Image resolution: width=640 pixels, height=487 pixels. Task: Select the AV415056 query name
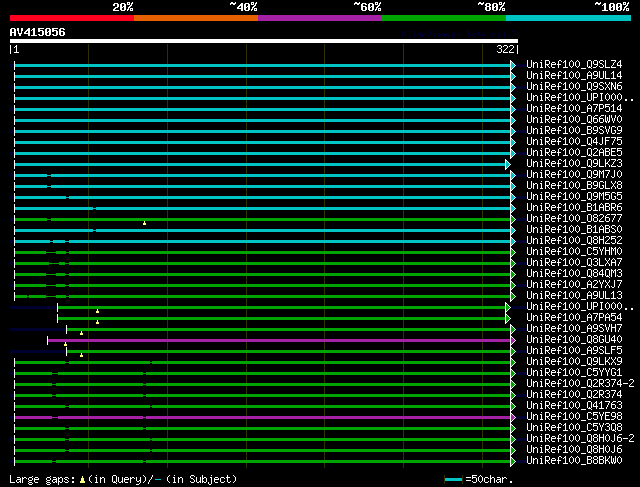point(38,32)
